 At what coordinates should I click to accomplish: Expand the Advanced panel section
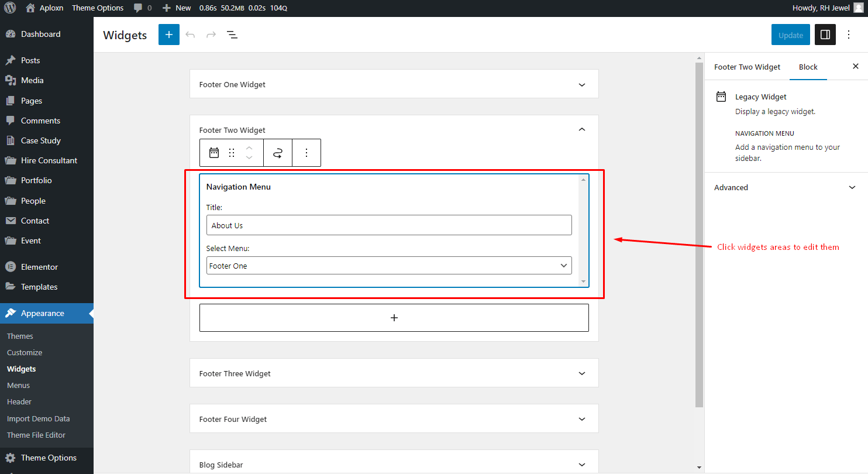pos(785,187)
